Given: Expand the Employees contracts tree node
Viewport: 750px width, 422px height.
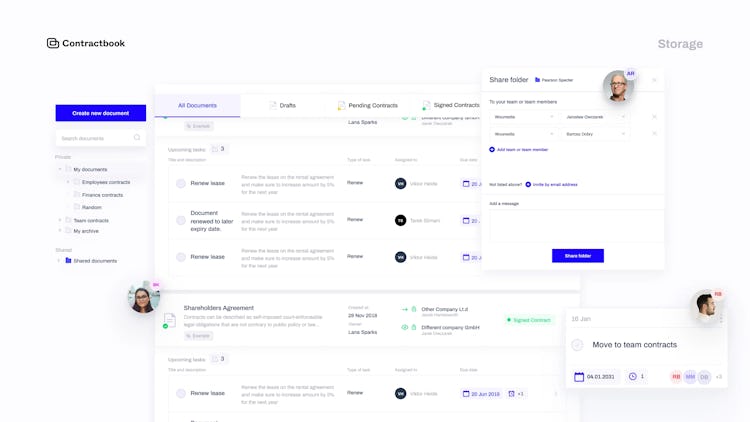Looking at the screenshot, I should pos(68,182).
